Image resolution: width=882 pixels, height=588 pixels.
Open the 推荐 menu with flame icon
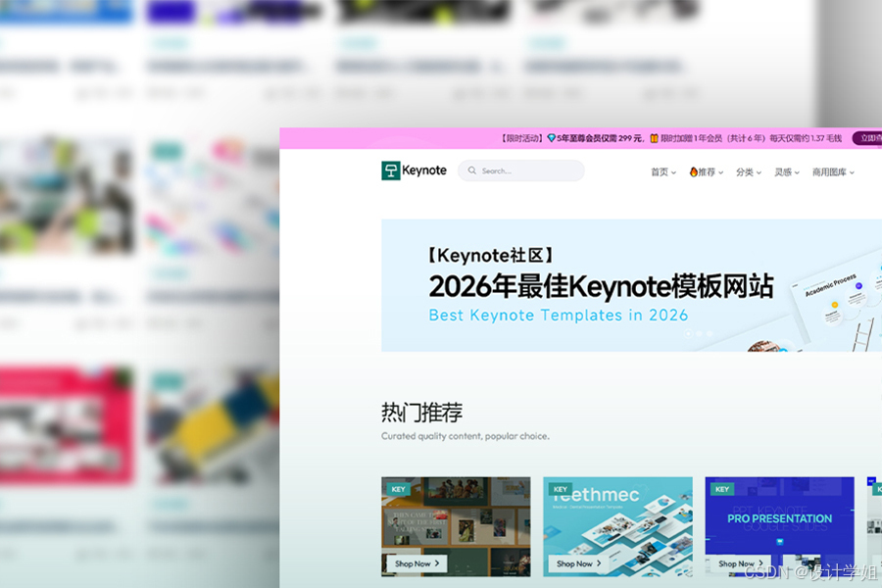(x=706, y=172)
